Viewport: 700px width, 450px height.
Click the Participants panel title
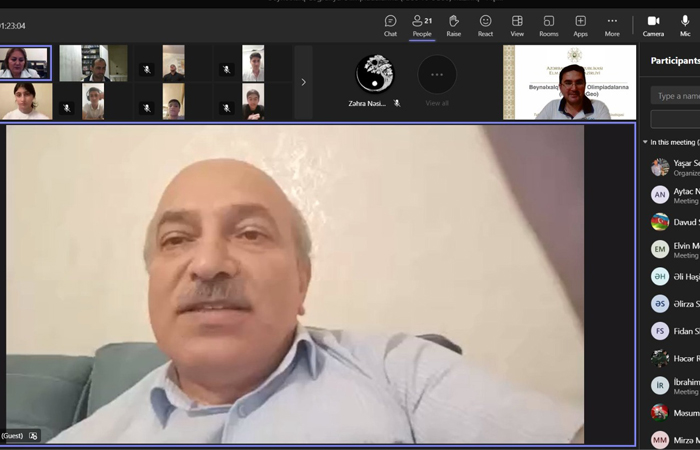(675, 61)
